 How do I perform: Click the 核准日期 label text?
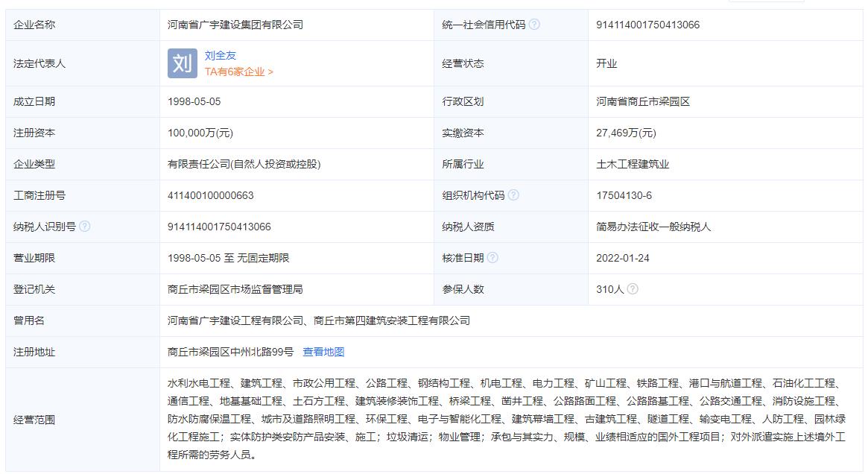pos(463,258)
